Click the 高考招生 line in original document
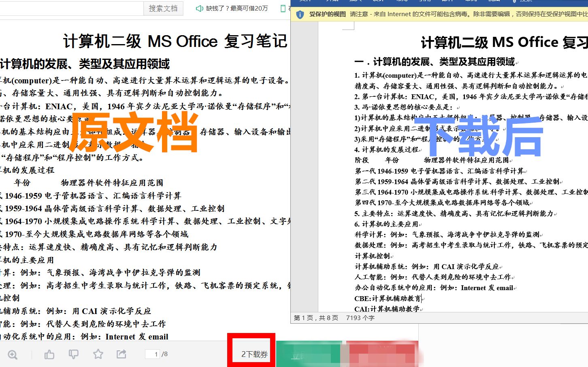 145,286
